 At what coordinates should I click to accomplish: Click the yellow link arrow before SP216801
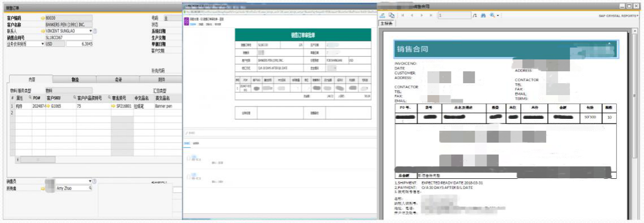pos(113,106)
